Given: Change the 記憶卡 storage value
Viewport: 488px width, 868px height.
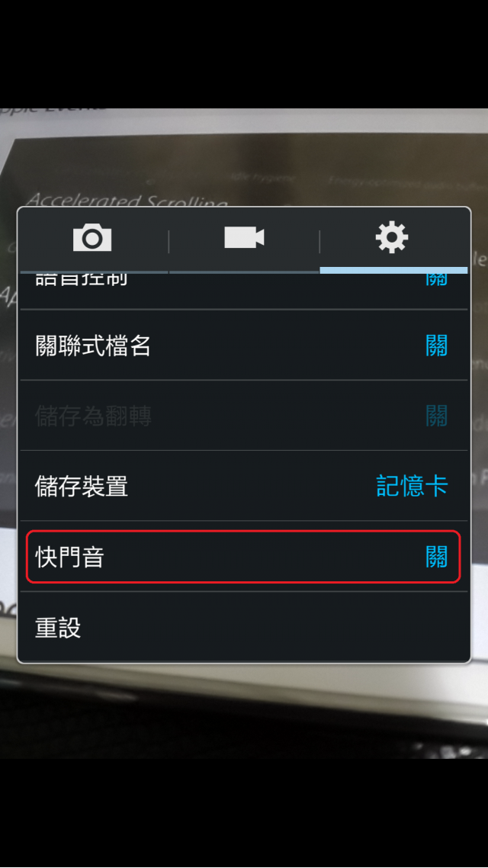Looking at the screenshot, I should pos(413,487).
